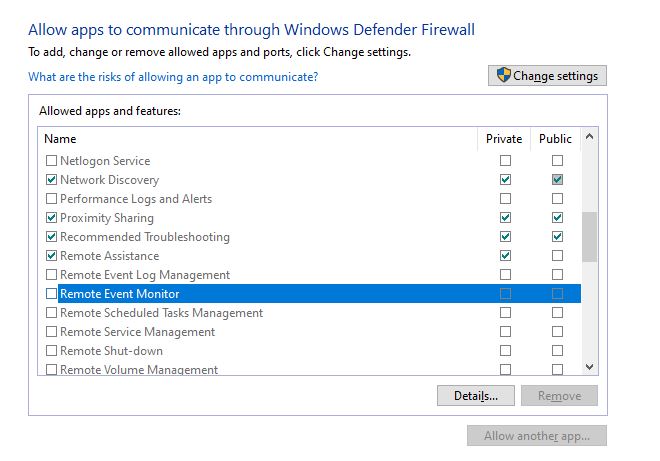The width and height of the screenshot is (660, 461).
Task: Toggle Public checkbox for Remote Scheduled Tasks Management
Action: [557, 312]
